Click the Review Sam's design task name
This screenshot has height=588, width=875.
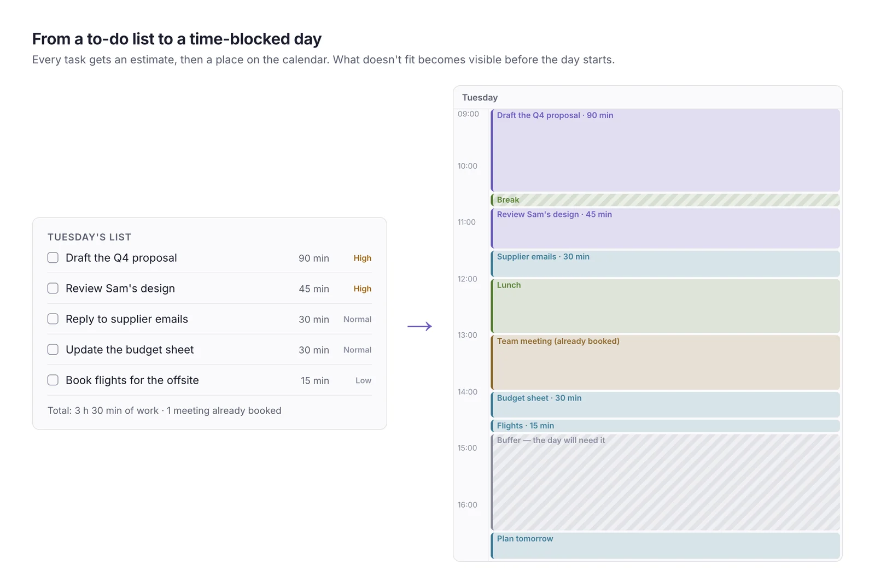coord(120,289)
